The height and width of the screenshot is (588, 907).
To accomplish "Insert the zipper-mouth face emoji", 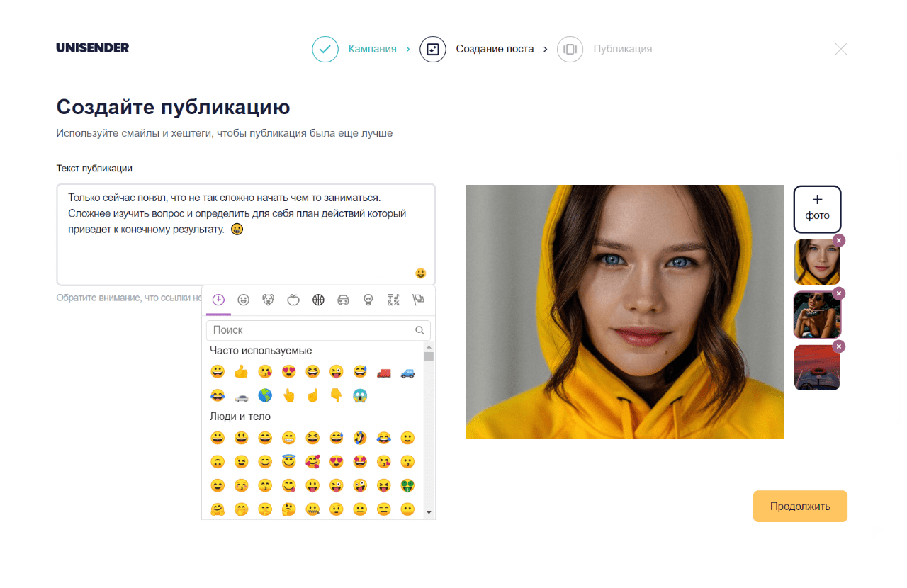I will click(x=312, y=509).
